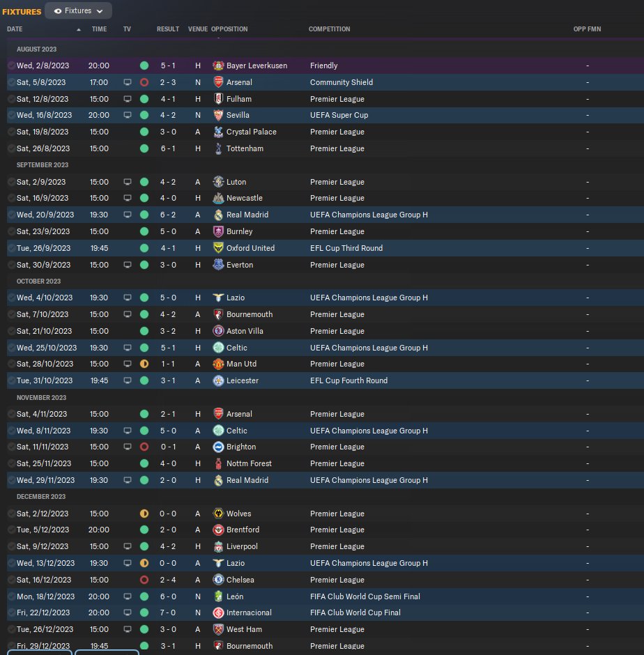This screenshot has height=655, width=644.
Task: Click the Bayer Leverkusen club badge
Action: 218,65
